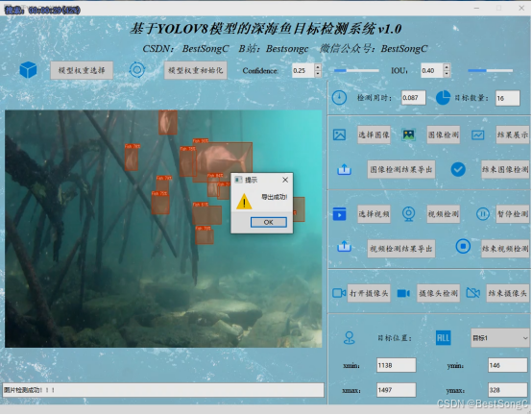Click the image export upload icon

tap(344, 169)
